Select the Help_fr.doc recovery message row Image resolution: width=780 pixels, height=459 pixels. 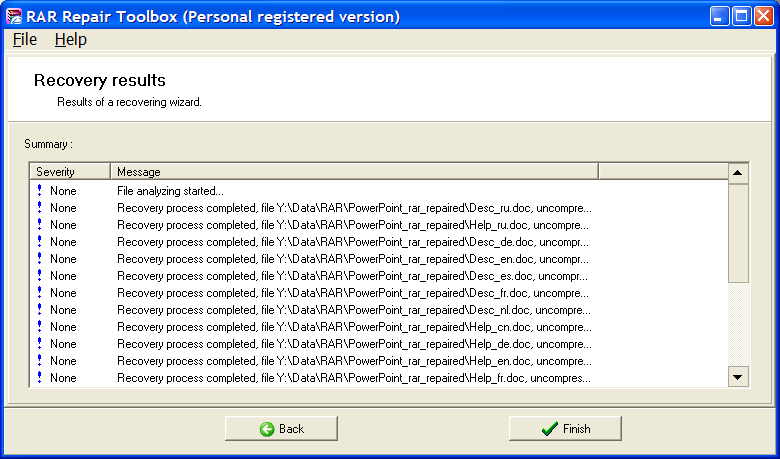[x=353, y=377]
